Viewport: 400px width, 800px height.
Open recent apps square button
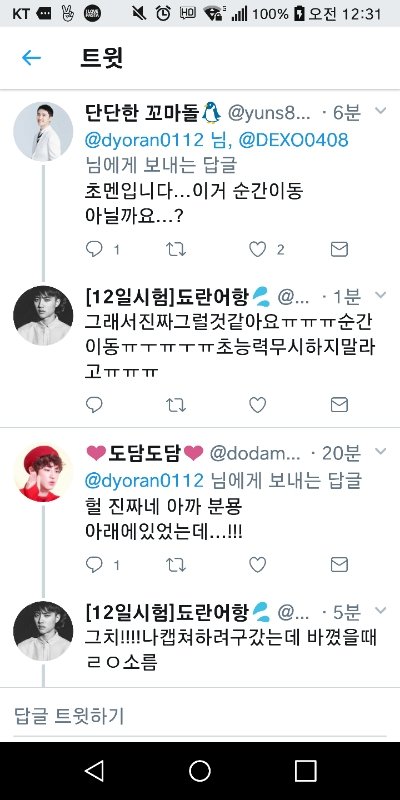305,771
